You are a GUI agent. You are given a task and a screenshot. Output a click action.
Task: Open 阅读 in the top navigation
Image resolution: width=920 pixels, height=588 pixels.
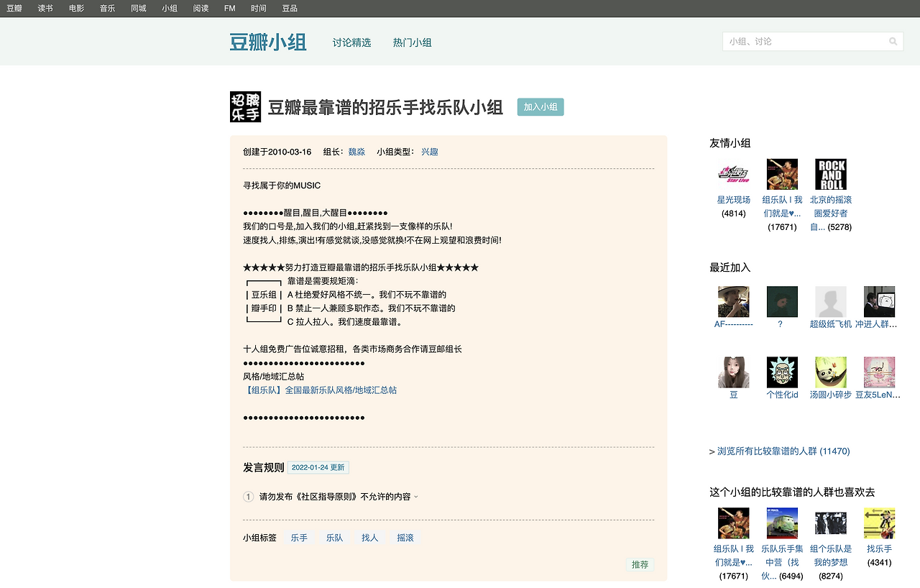tap(201, 9)
